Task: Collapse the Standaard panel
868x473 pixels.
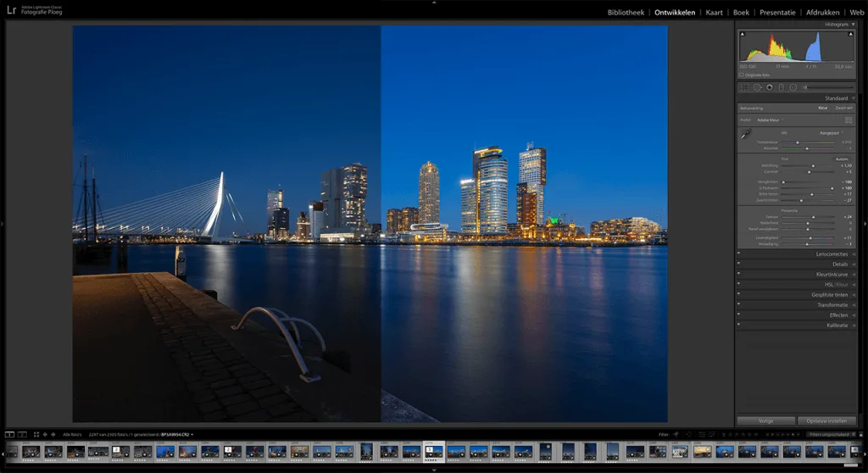Action: (853, 98)
